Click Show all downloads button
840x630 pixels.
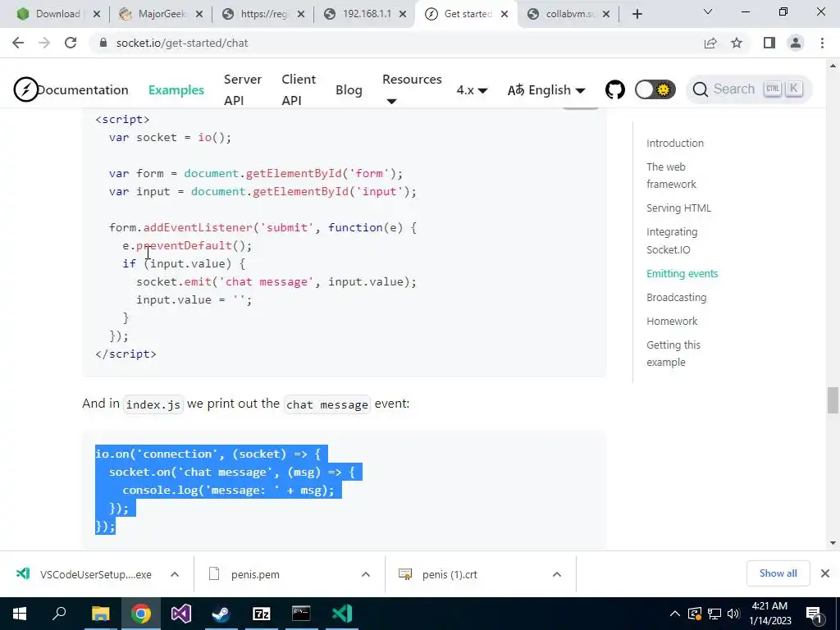[778, 573]
